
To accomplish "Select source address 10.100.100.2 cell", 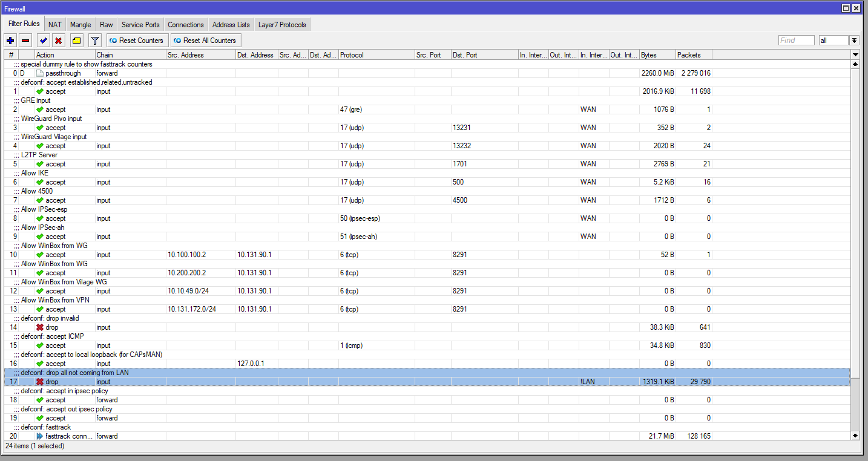I will pyautogui.click(x=201, y=255).
